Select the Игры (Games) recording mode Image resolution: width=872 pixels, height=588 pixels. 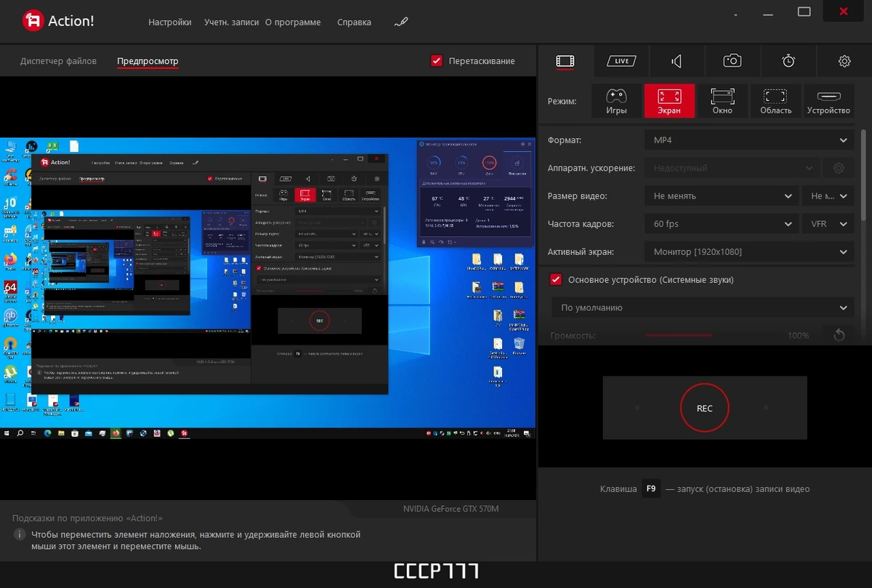click(x=616, y=101)
